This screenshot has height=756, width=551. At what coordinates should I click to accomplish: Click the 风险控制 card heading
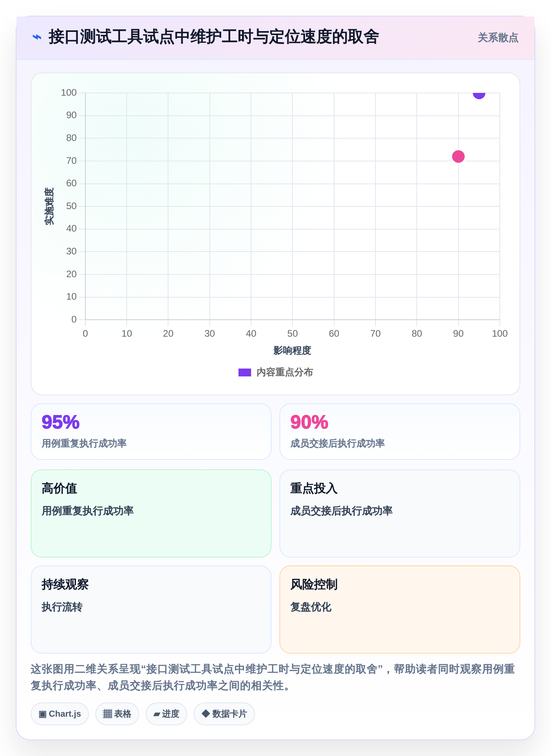click(x=314, y=584)
